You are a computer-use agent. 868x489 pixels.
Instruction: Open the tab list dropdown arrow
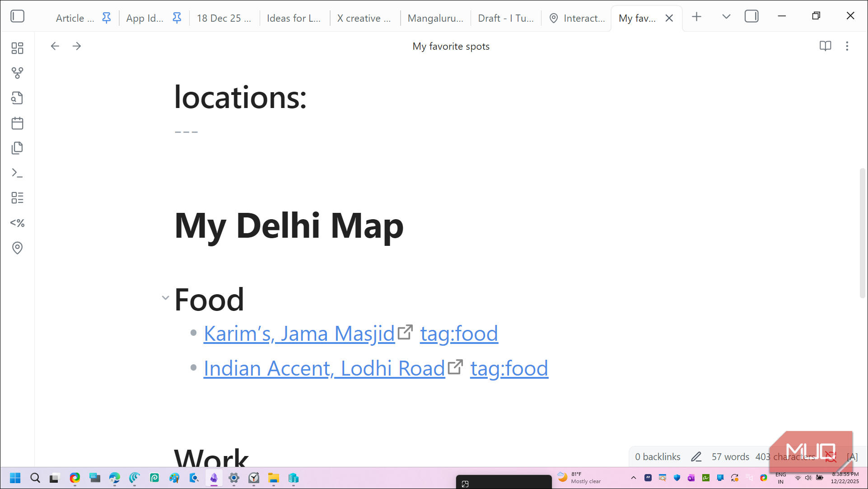(726, 17)
